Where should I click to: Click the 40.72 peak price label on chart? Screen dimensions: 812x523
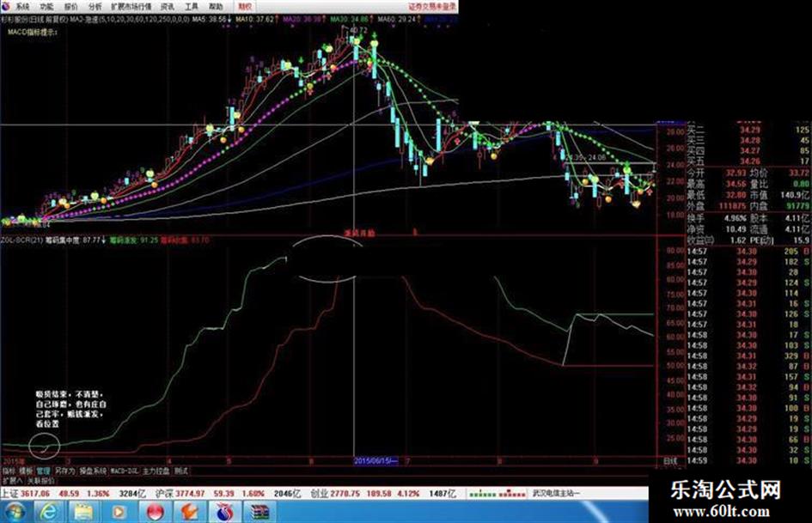pos(358,31)
